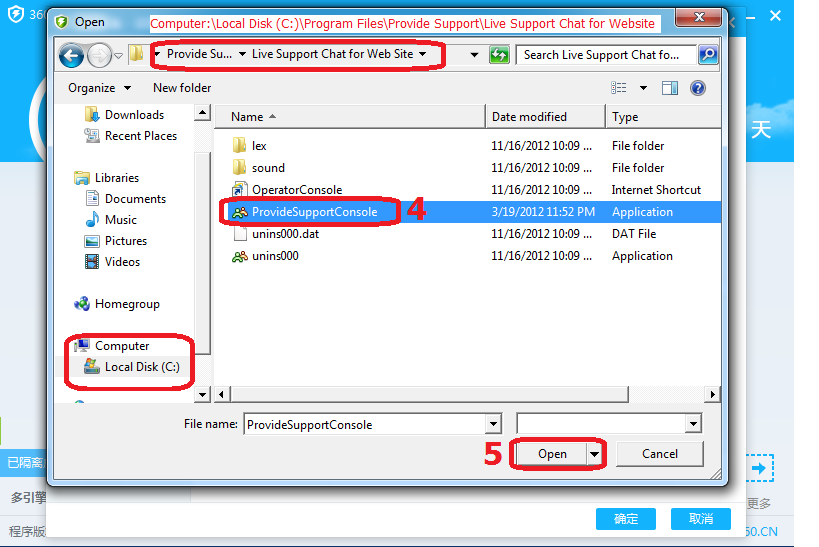Toggle the preview pane icon
This screenshot has height=547, width=819.
point(670,88)
